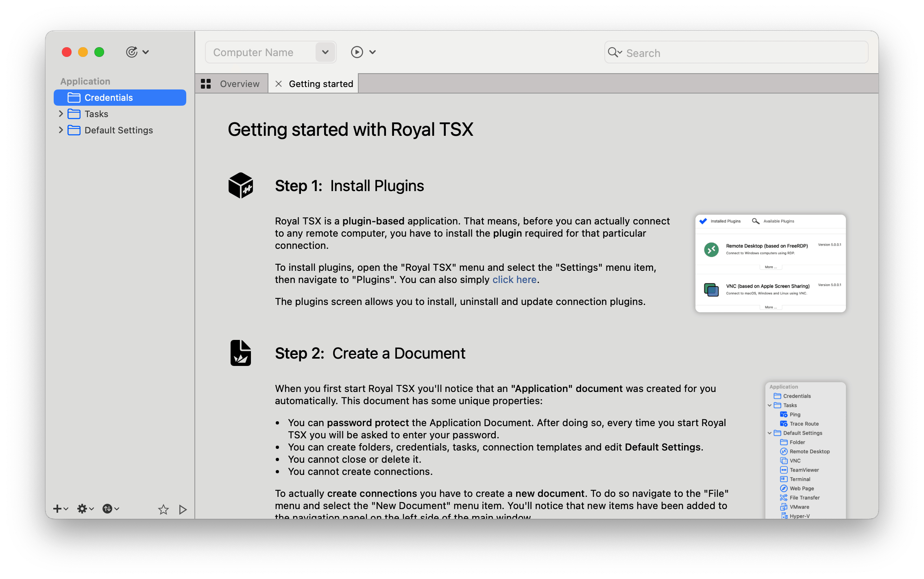Open the ad hoc target icon menu
This screenshot has width=924, height=579.
[137, 52]
